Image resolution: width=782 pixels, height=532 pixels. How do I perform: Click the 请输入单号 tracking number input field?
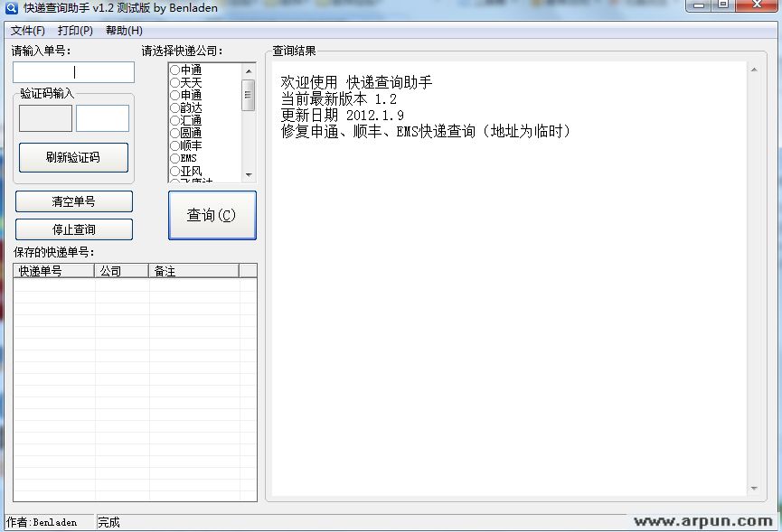coord(74,72)
